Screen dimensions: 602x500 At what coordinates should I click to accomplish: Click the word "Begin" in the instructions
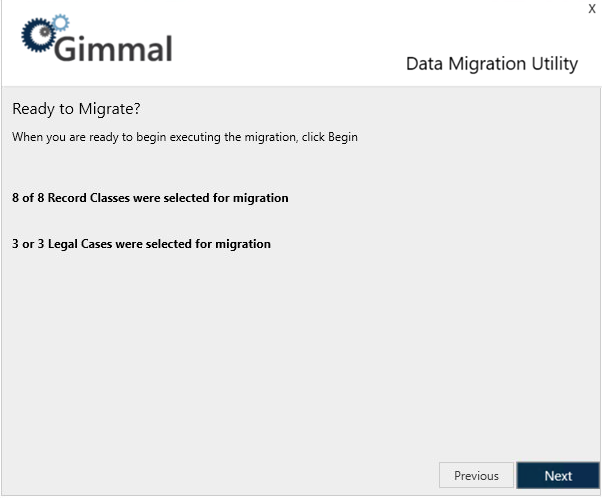pyautogui.click(x=343, y=137)
